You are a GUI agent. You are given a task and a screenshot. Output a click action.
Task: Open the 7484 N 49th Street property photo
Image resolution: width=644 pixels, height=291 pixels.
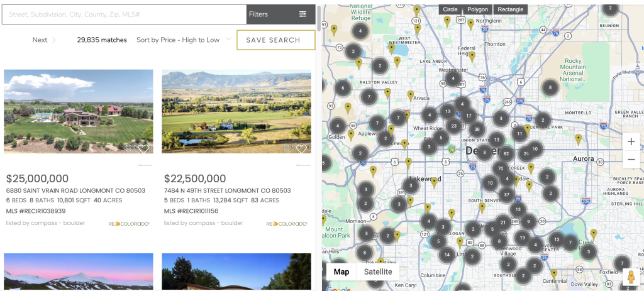pyautogui.click(x=236, y=111)
